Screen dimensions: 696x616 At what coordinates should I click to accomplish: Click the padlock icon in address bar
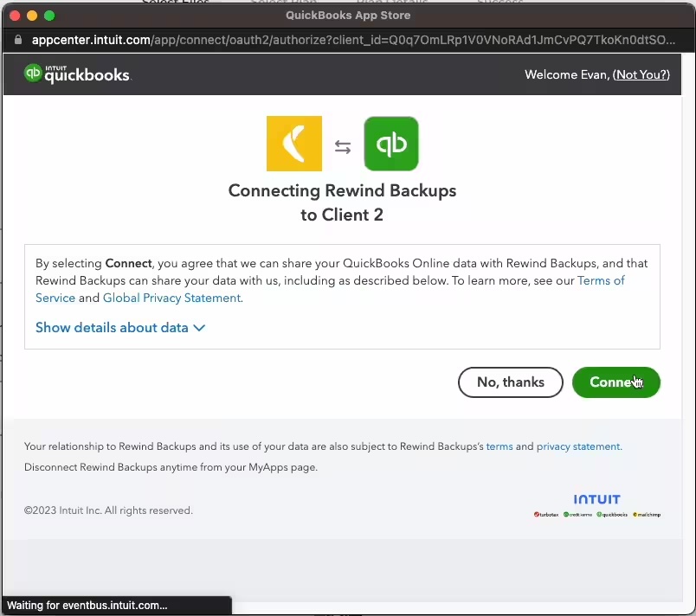pos(18,40)
